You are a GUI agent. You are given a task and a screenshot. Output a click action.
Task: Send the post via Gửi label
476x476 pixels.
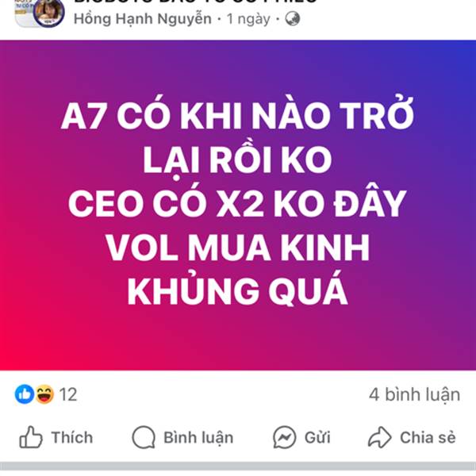tap(317, 437)
